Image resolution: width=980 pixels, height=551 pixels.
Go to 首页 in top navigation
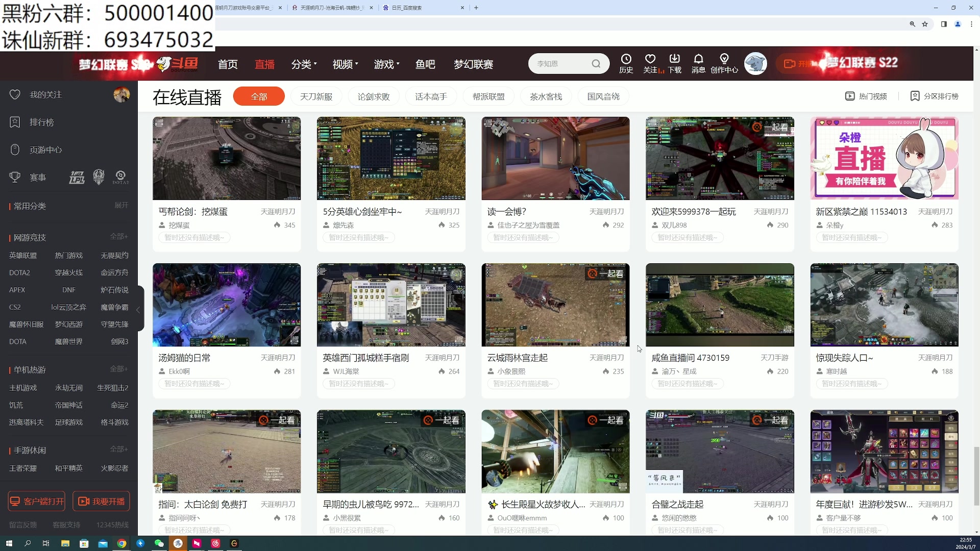pos(228,64)
